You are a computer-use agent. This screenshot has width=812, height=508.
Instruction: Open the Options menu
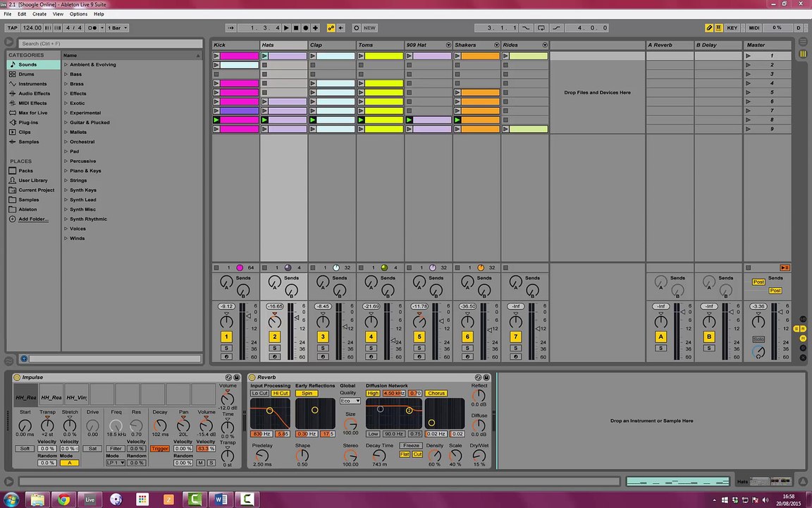pos(79,14)
